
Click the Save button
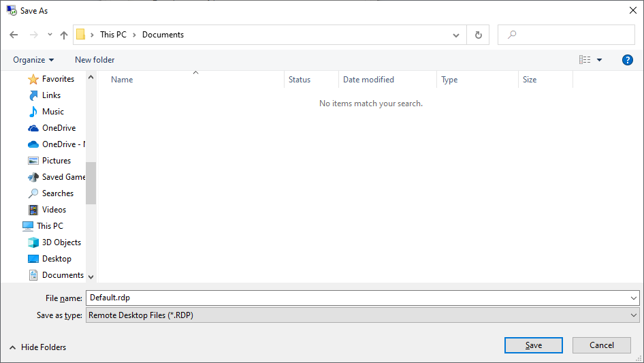coord(534,345)
